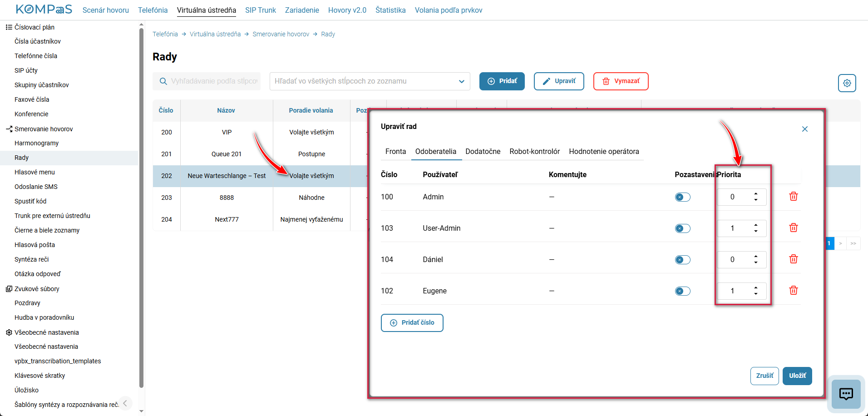
Task: Click the Upraviť button
Action: (x=559, y=81)
